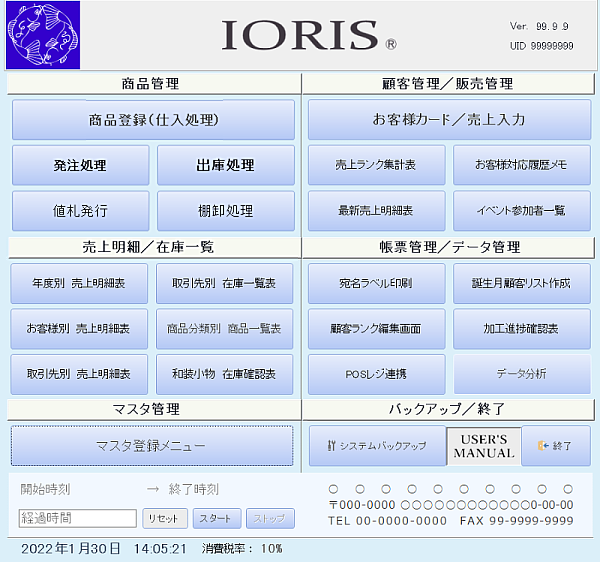The width and height of the screenshot is (600, 562).
Task: Open 発注処理
Action: [x=80, y=165]
